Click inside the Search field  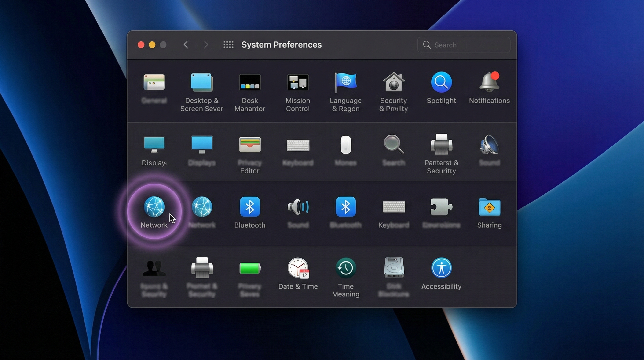(464, 45)
